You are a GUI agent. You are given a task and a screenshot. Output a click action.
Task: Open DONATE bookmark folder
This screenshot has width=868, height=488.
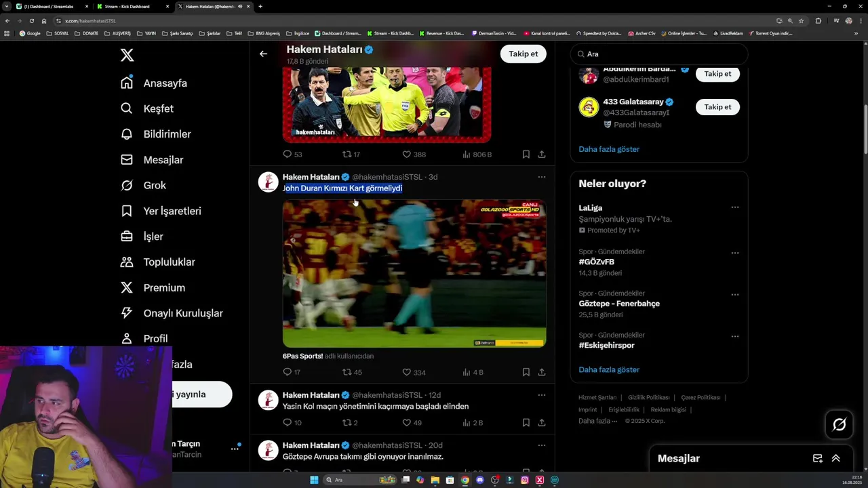[x=86, y=33]
